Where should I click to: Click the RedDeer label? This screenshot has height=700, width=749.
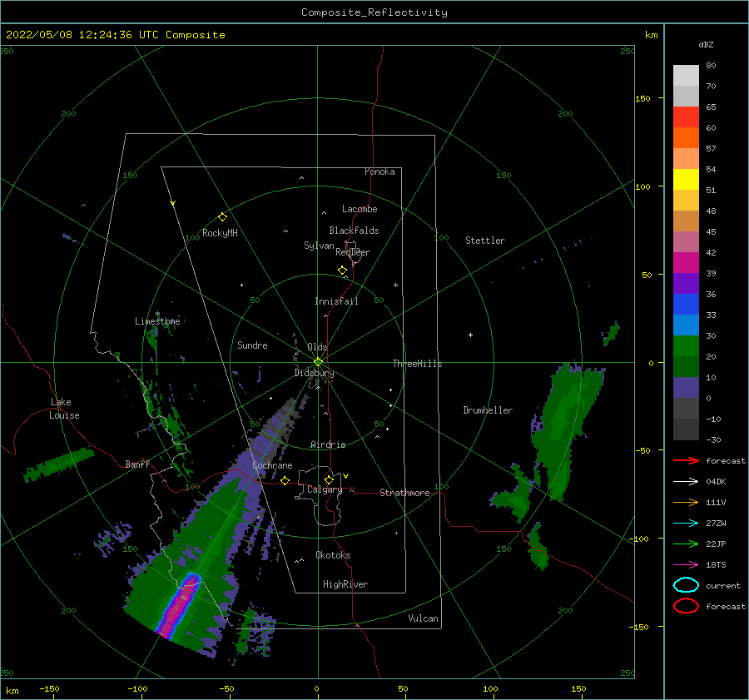(353, 252)
